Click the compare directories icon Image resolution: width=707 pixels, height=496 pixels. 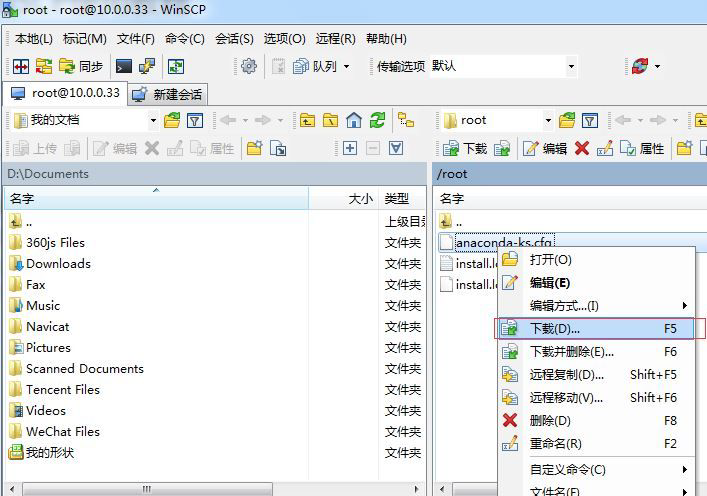click(21, 66)
